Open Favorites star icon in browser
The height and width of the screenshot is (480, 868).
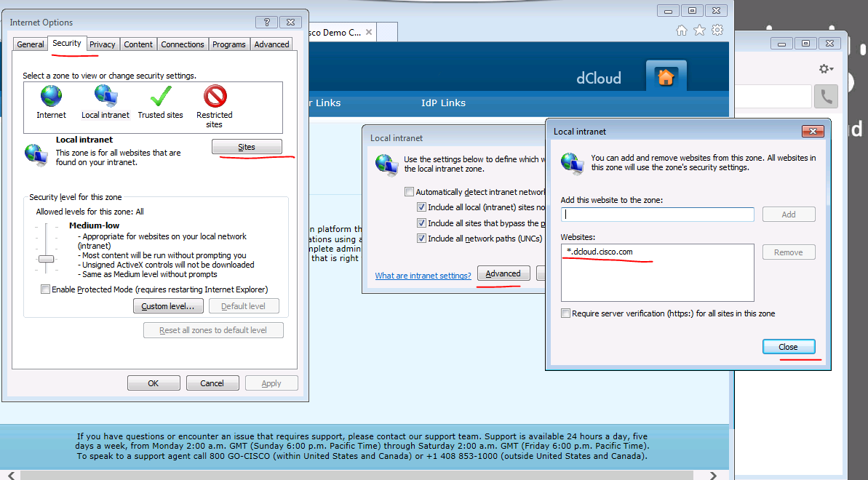[699, 31]
